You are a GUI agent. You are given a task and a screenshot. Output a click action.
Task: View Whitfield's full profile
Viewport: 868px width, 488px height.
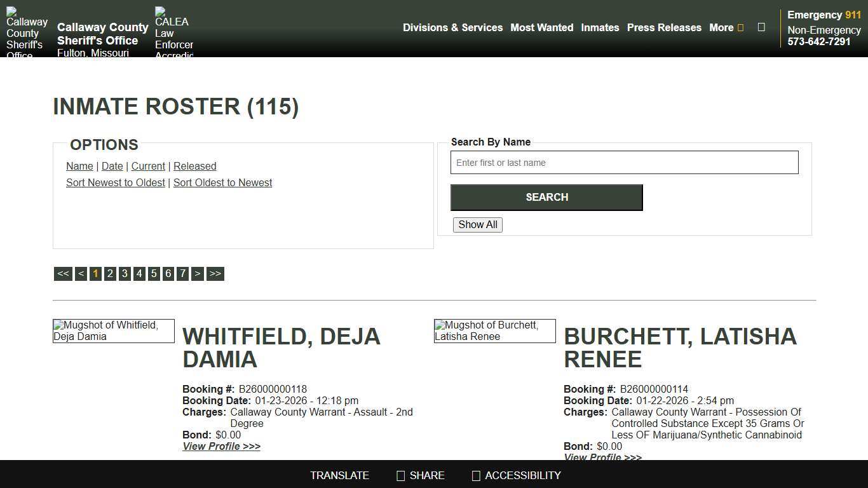221,446
